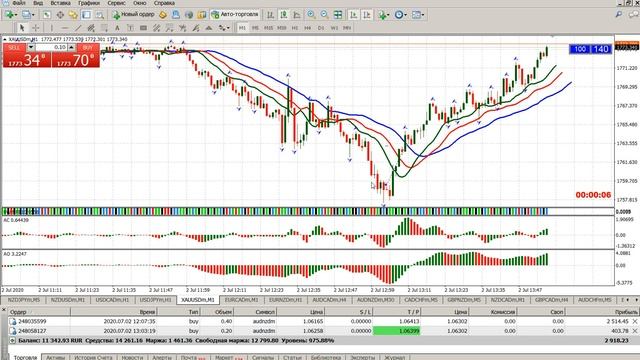640x360 pixels.
Task: Switch to the AUDCADm,H4 chart tab
Action: [x=329, y=300]
